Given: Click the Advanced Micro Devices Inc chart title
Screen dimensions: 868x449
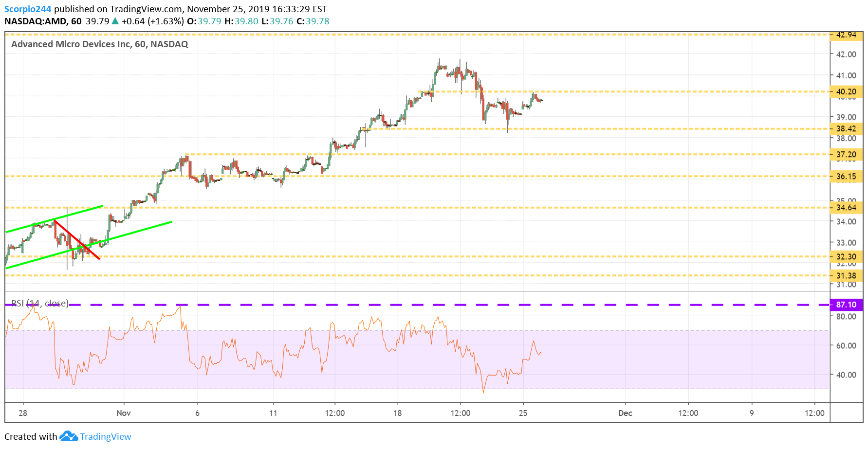Looking at the screenshot, I should [x=99, y=44].
